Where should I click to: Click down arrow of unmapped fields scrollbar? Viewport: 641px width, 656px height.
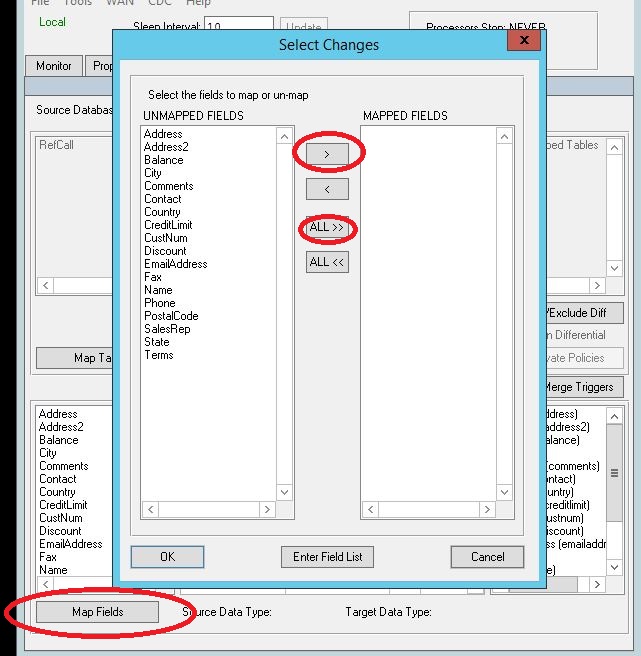[x=285, y=492]
